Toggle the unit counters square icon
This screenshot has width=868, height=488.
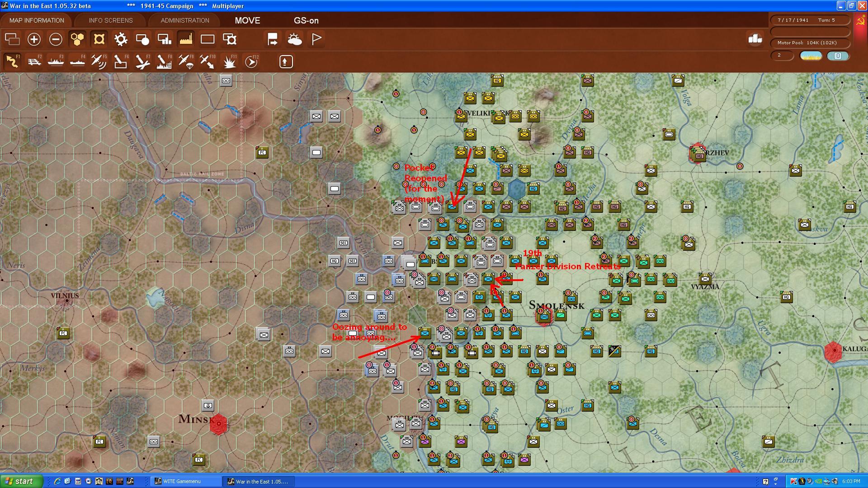point(99,39)
